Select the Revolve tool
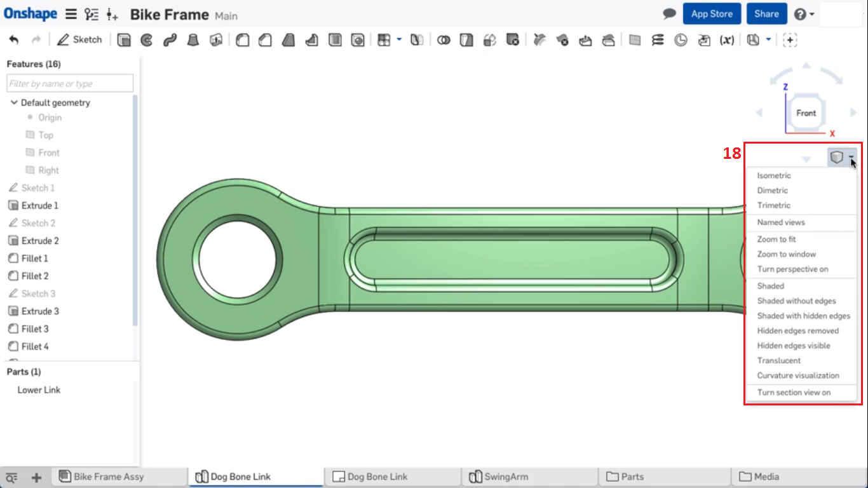The width and height of the screenshot is (868, 488). pyautogui.click(x=147, y=39)
